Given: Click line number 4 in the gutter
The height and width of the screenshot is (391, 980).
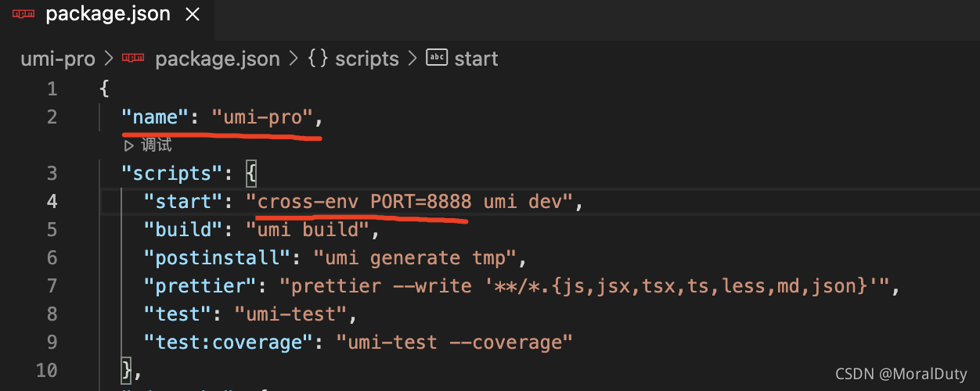Looking at the screenshot, I should [52, 202].
